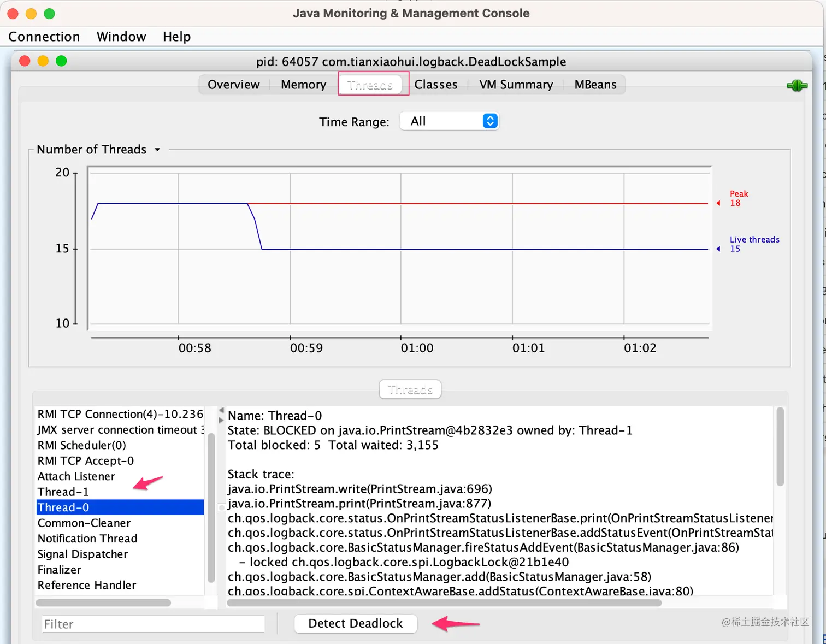Focus the thread Filter input field
Viewport: 826px width, 644px height.
point(154,624)
